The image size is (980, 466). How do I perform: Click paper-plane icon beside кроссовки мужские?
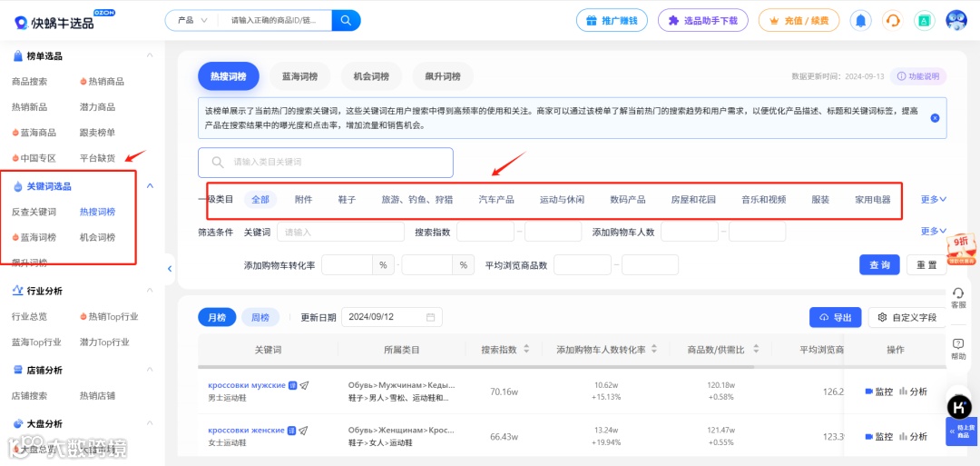304,385
